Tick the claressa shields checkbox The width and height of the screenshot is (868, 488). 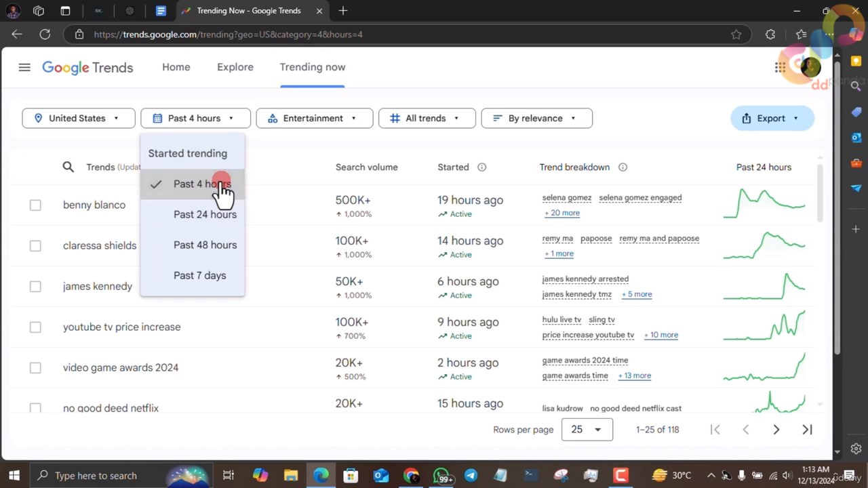35,246
